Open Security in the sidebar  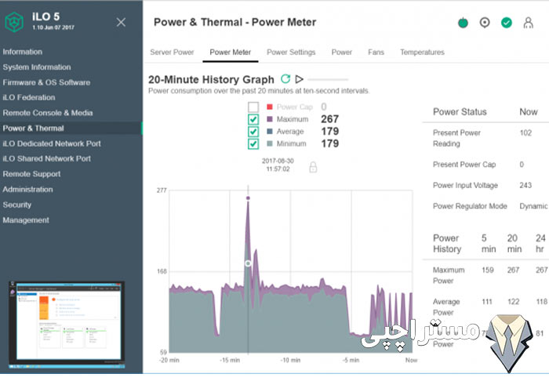(16, 205)
